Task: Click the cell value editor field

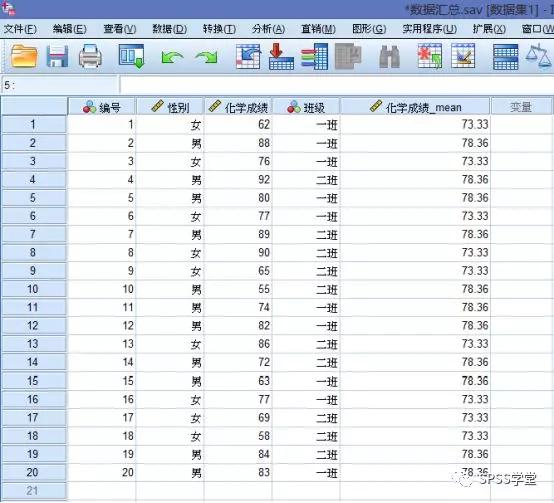Action: [337, 85]
